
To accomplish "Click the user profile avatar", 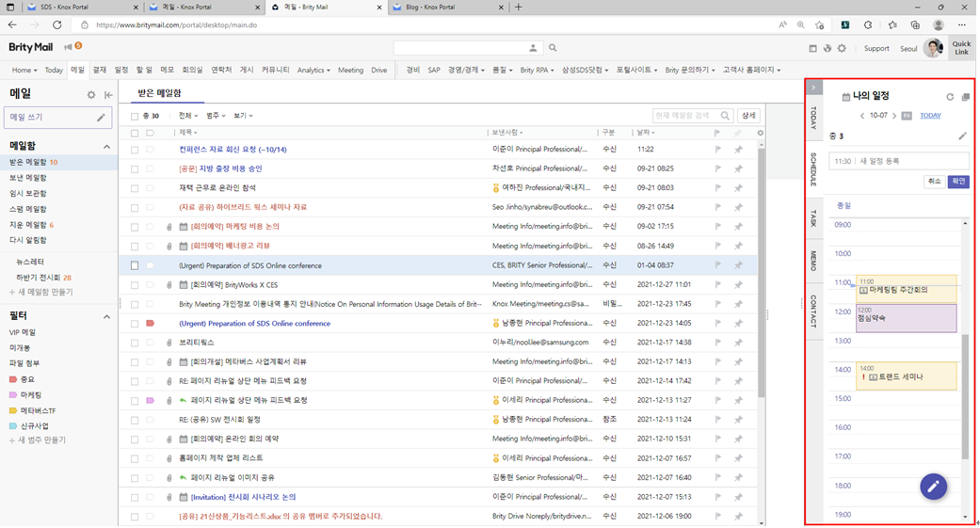I will click(x=934, y=47).
